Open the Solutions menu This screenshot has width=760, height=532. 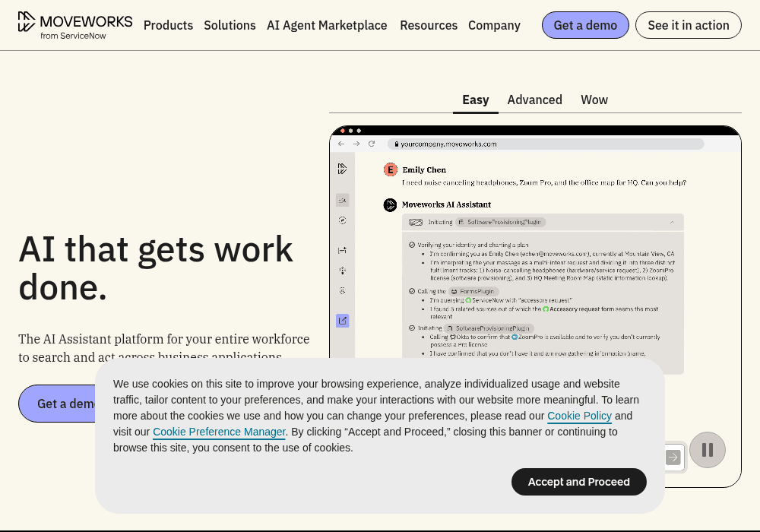(x=230, y=25)
